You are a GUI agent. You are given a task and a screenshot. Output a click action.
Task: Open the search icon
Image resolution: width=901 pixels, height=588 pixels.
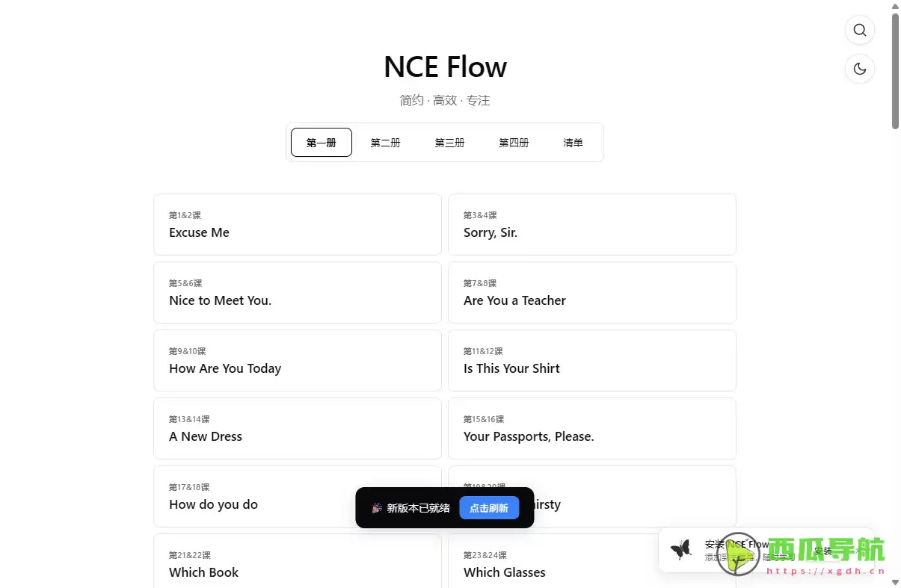tap(859, 30)
